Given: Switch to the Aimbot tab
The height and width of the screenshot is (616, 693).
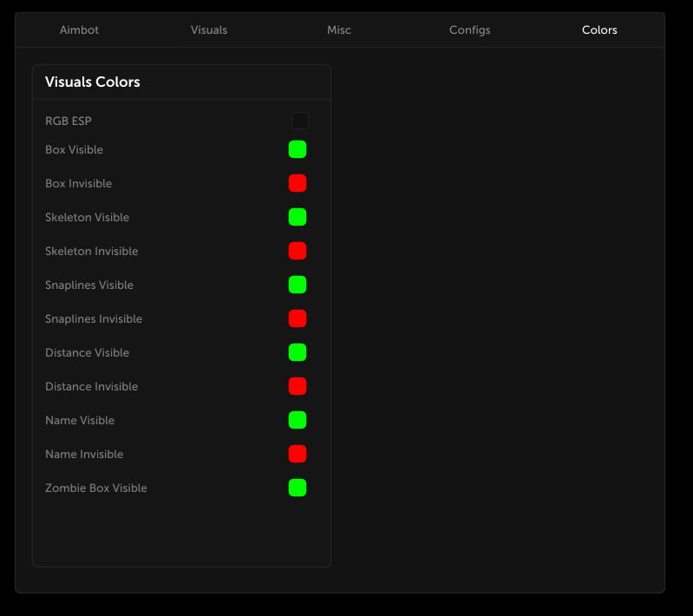Looking at the screenshot, I should click(79, 30).
